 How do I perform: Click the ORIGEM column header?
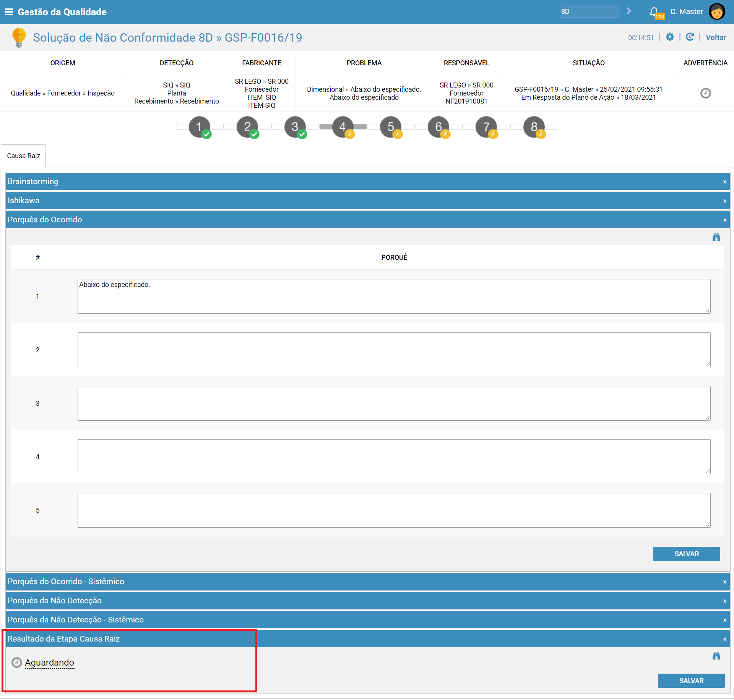[63, 63]
